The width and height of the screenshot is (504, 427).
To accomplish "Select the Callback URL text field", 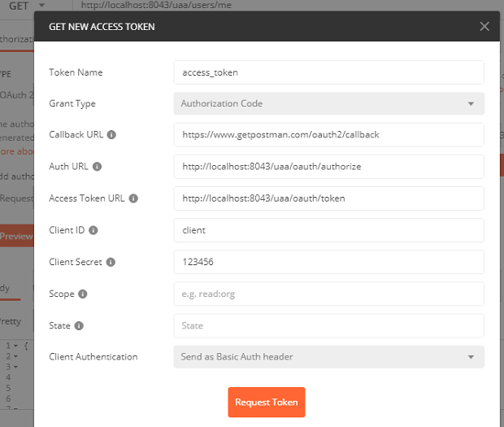I will tap(328, 135).
